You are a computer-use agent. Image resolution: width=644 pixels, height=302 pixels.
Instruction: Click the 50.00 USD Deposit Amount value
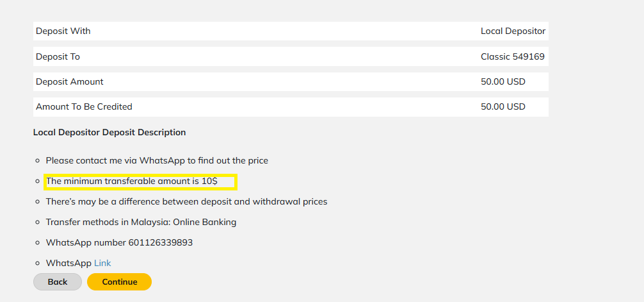coord(503,81)
